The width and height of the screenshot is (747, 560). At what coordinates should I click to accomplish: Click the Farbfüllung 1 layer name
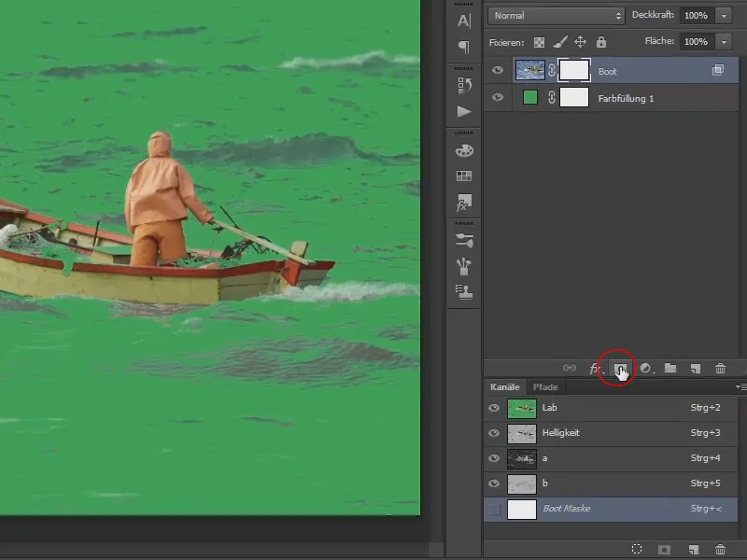(x=626, y=99)
